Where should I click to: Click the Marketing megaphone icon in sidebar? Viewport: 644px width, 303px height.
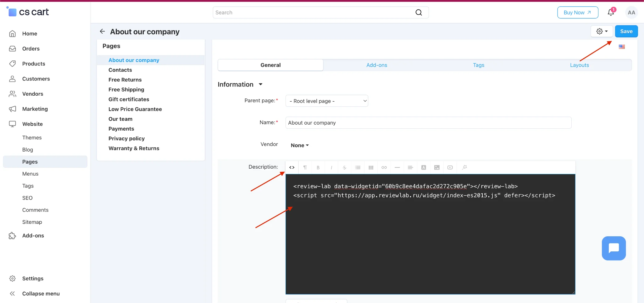tap(13, 109)
